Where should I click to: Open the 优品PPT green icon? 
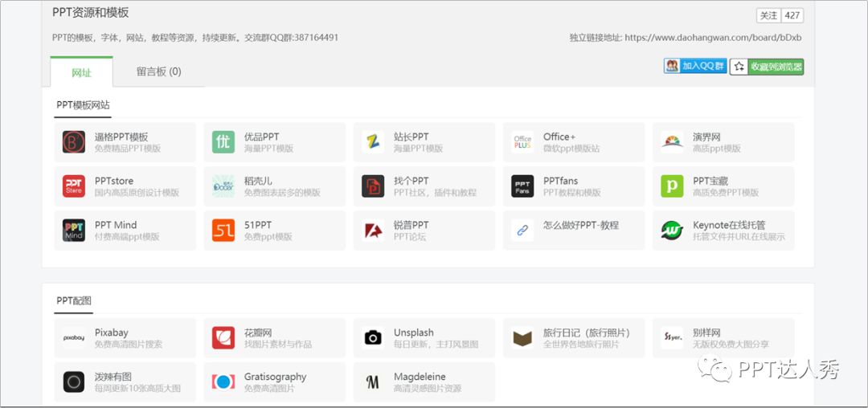[x=223, y=142]
